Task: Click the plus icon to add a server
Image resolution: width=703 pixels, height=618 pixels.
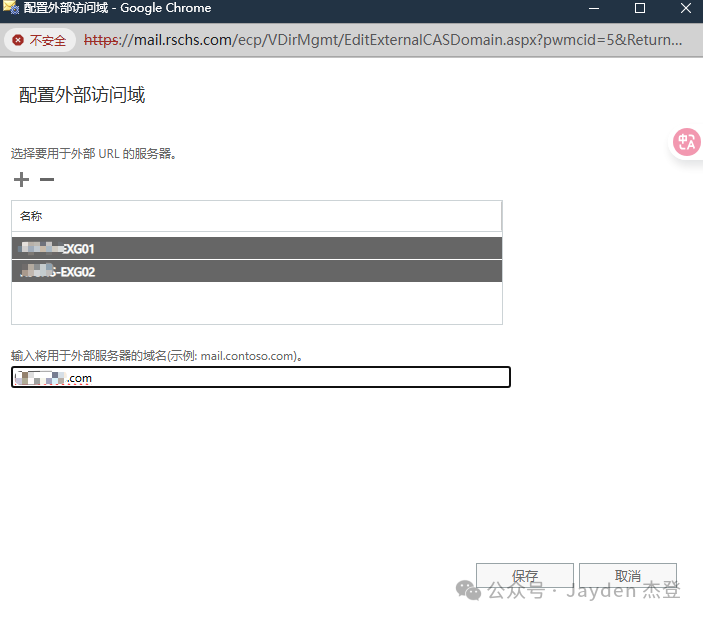Action: click(22, 180)
